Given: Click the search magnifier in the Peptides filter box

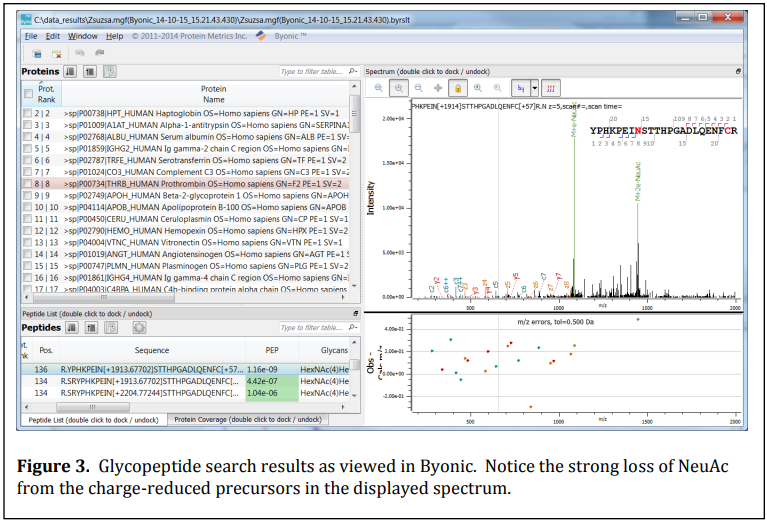Looking at the screenshot, I should (352, 327).
